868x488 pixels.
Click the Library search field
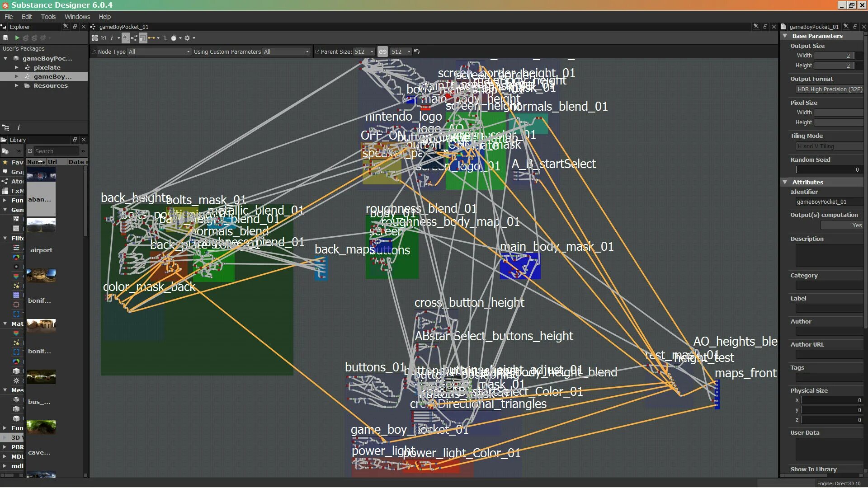56,151
